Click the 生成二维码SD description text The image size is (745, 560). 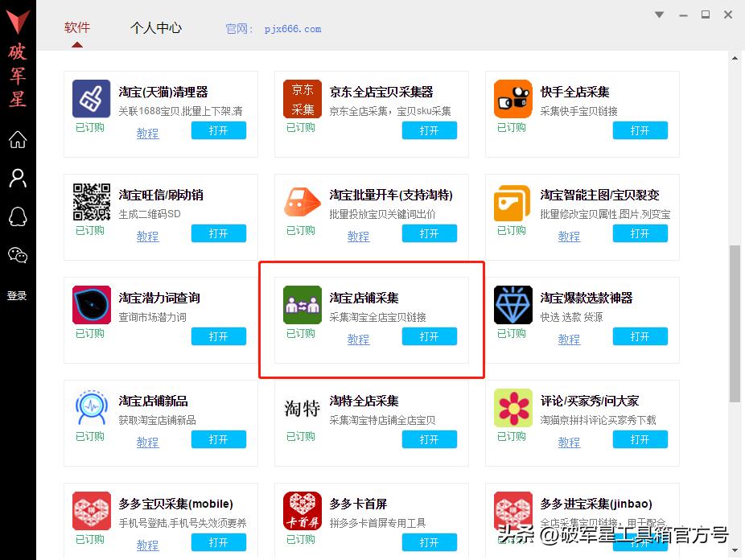point(150,214)
